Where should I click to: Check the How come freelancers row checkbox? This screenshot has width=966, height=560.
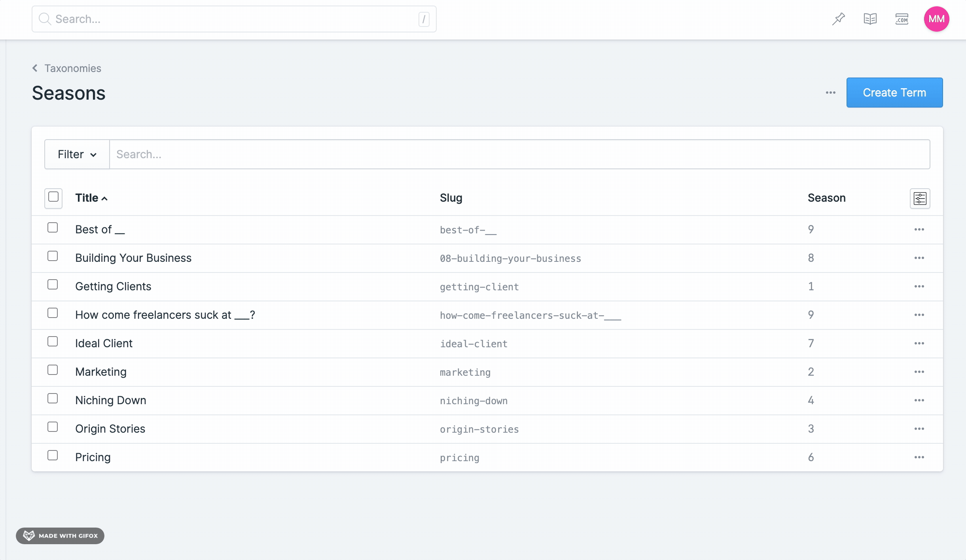tap(53, 313)
